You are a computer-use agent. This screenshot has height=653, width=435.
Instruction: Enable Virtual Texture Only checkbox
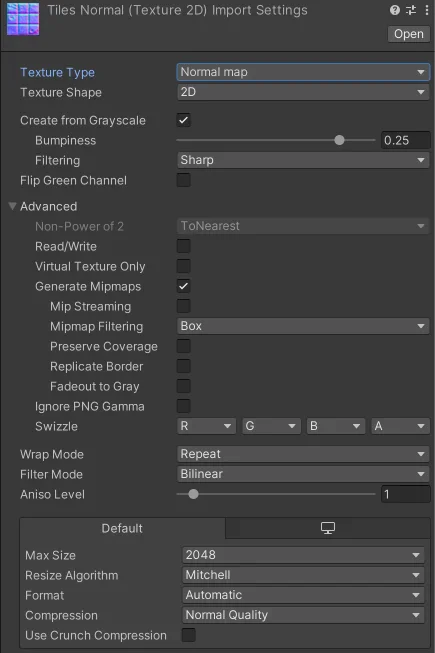[184, 266]
